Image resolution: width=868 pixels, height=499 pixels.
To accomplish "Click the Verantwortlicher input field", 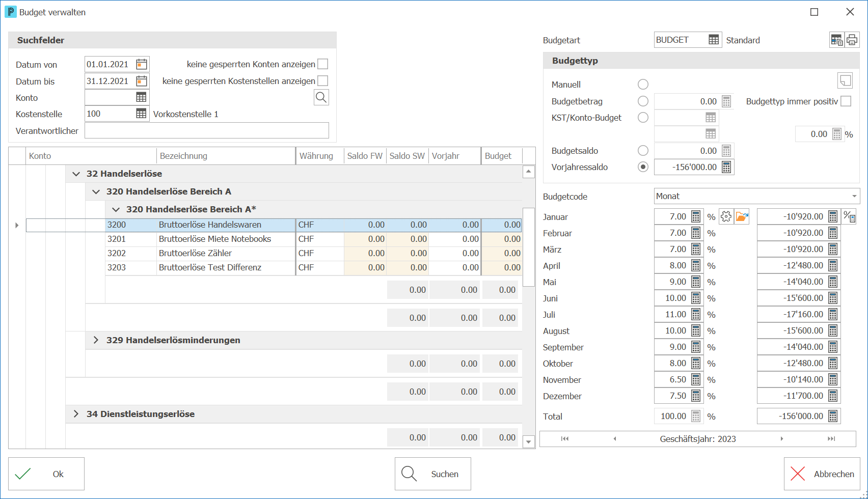I will pyautogui.click(x=206, y=130).
